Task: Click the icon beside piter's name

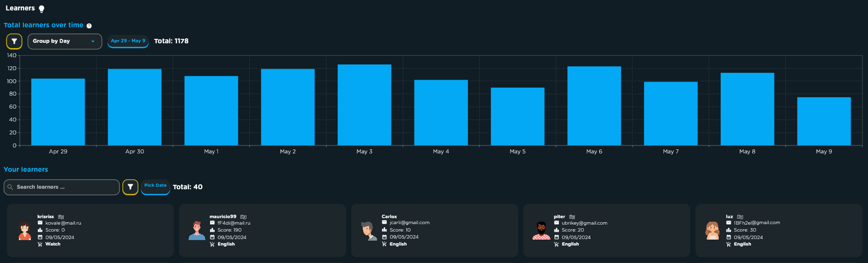Action: coord(572,217)
